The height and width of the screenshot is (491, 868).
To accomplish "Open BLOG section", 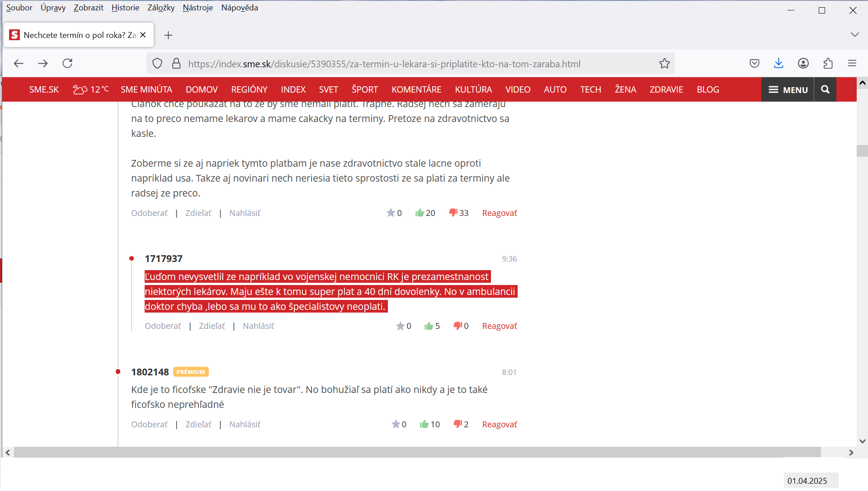I will (x=708, y=89).
